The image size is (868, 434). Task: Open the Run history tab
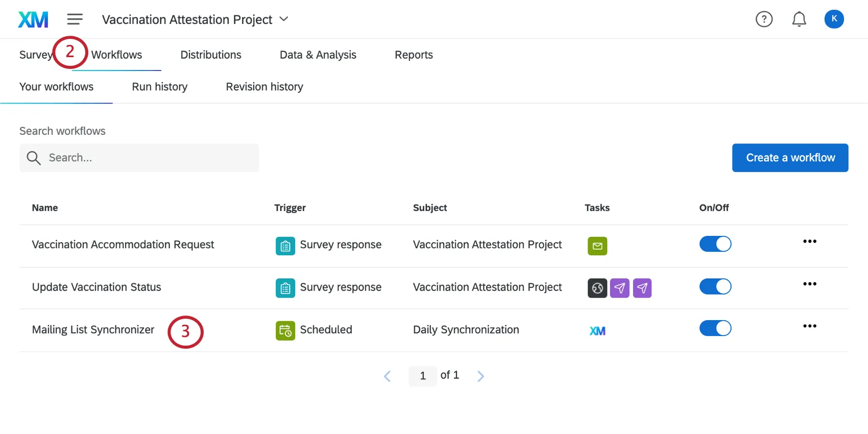point(159,87)
